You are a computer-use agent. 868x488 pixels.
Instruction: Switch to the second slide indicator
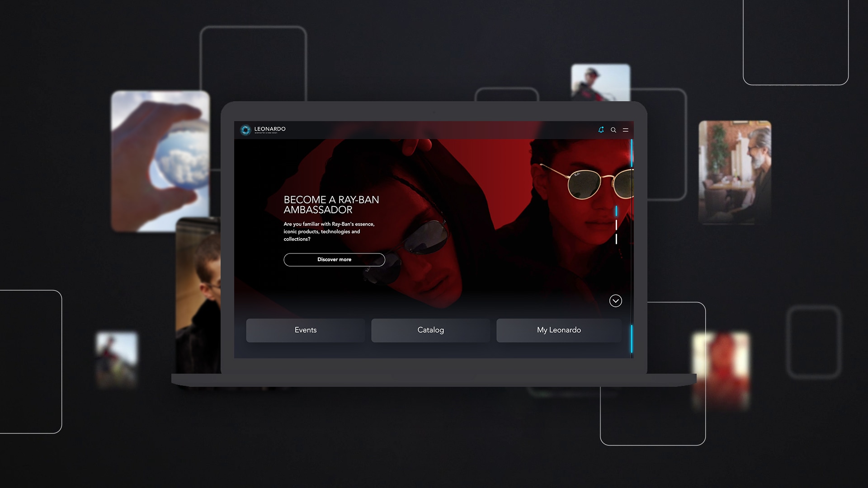pyautogui.click(x=616, y=225)
